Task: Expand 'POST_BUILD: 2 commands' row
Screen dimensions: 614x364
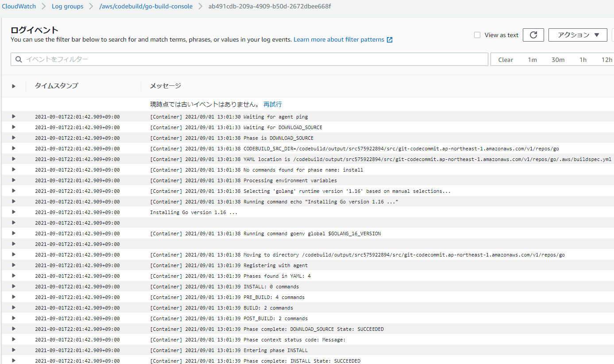Action: [x=14, y=318]
